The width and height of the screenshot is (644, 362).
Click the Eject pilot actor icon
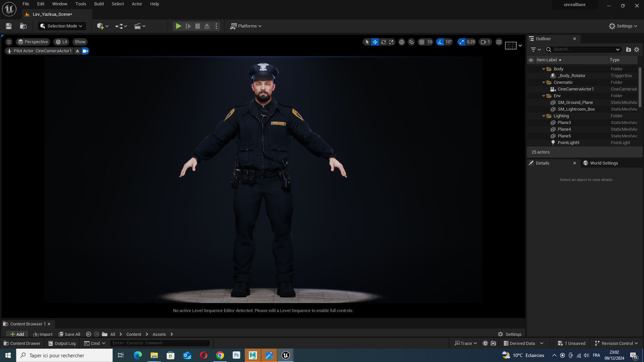(77, 51)
